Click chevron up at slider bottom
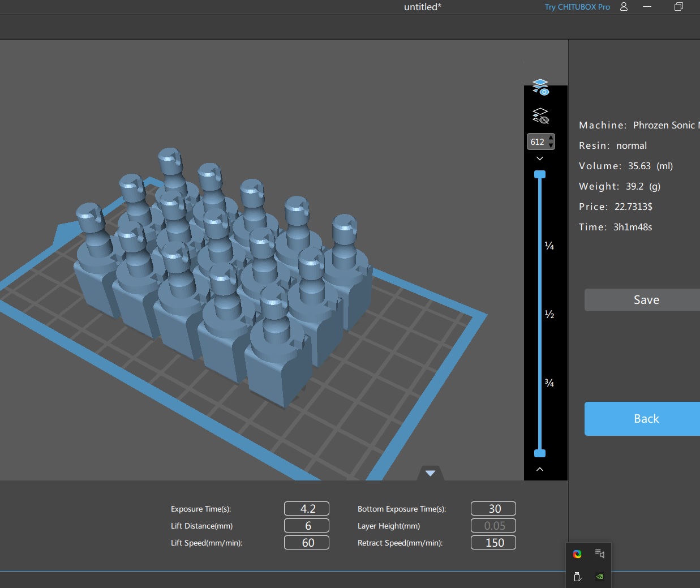Screen dimensions: 700x588 coord(540,469)
